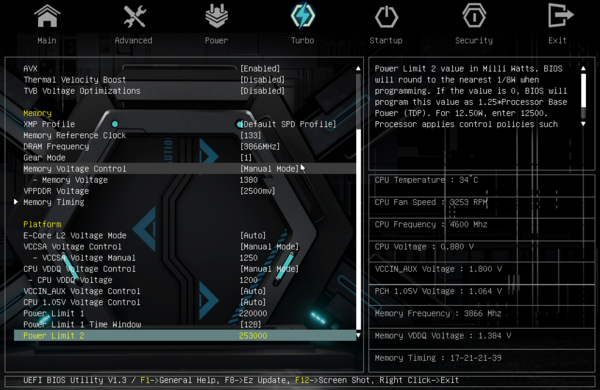This screenshot has width=600, height=390.
Task: Select the Power Limit 1 label
Action: [x=54, y=313]
